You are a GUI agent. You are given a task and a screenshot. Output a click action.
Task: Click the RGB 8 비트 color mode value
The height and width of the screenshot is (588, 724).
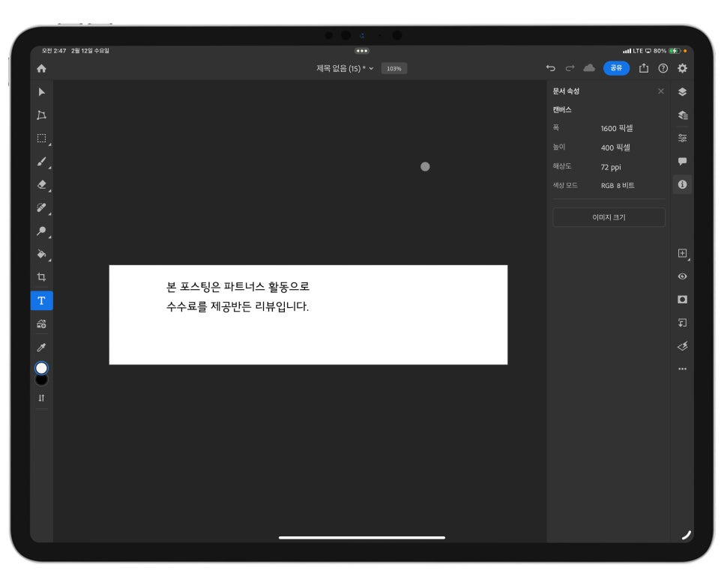pyautogui.click(x=618, y=186)
